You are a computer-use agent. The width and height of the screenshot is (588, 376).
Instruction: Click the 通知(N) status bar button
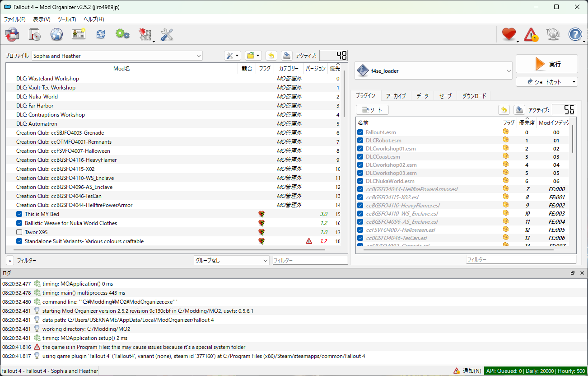click(x=467, y=371)
